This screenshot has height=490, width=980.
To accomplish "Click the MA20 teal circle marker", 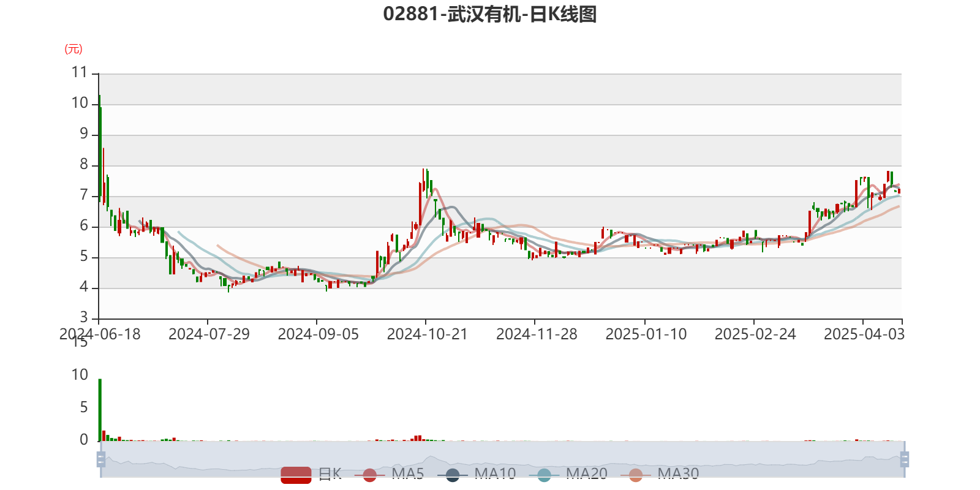I will [544, 475].
